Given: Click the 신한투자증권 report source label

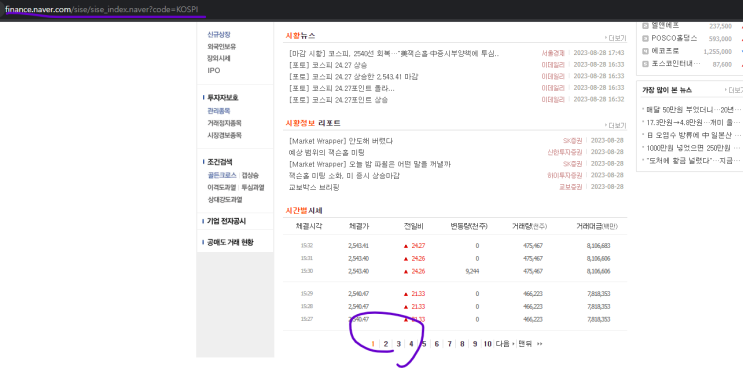Looking at the screenshot, I should click(564, 152).
